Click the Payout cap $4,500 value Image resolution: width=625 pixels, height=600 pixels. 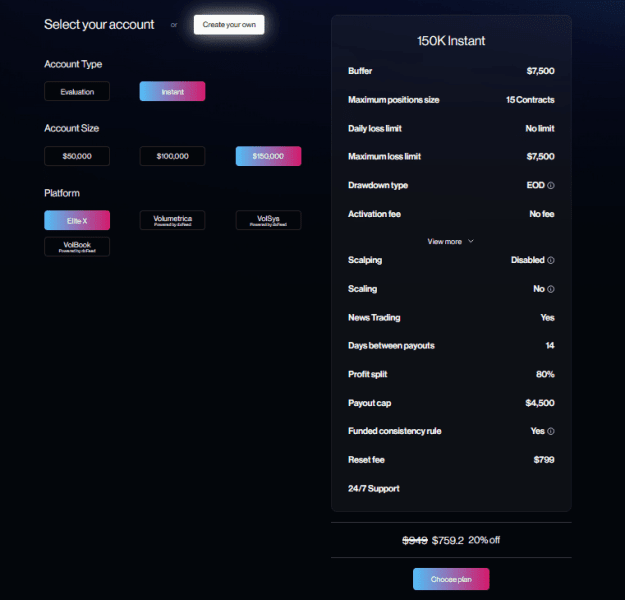(540, 403)
